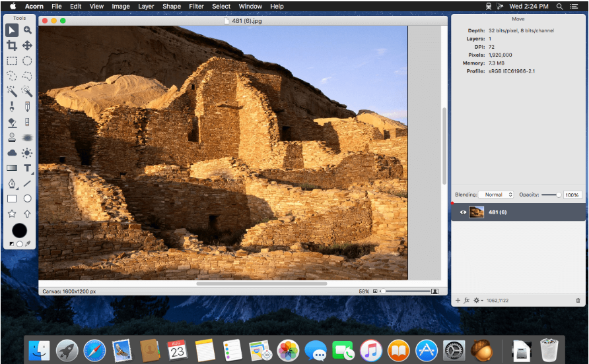Screen dimensions: 589x364
Task: Click the Opacity 100% input field
Action: pyautogui.click(x=572, y=195)
